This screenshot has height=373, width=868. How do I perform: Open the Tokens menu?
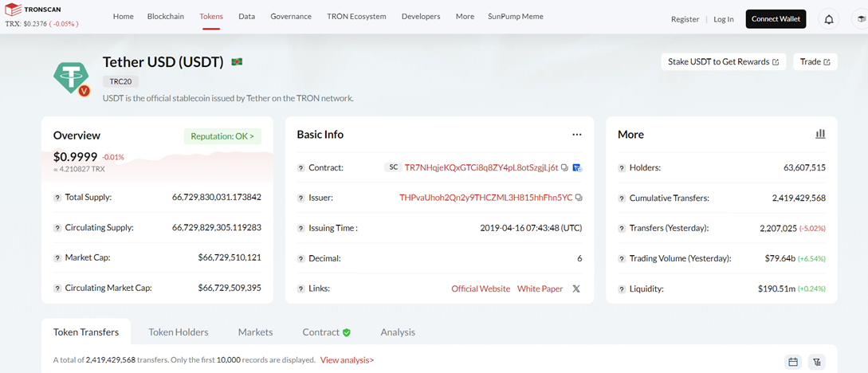point(211,17)
